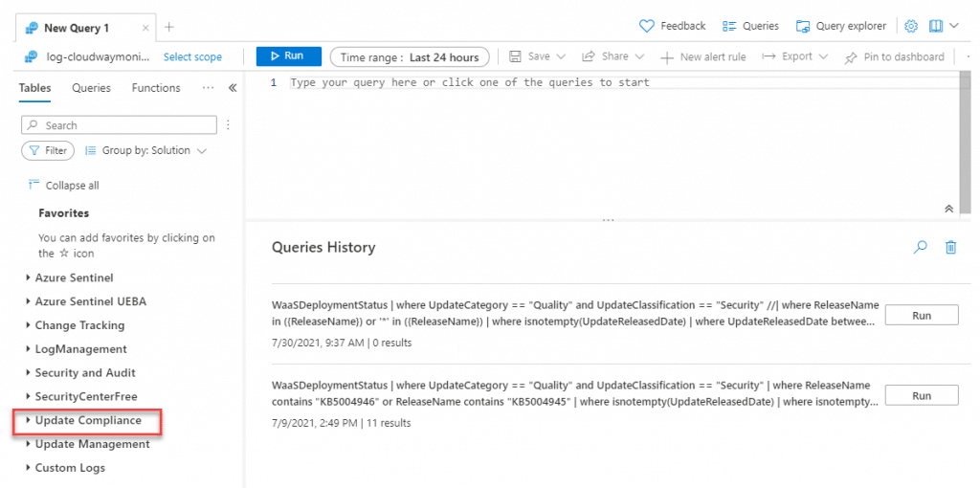Open the side pane more options ellipsis
This screenshot has height=488, width=980.
tap(208, 88)
